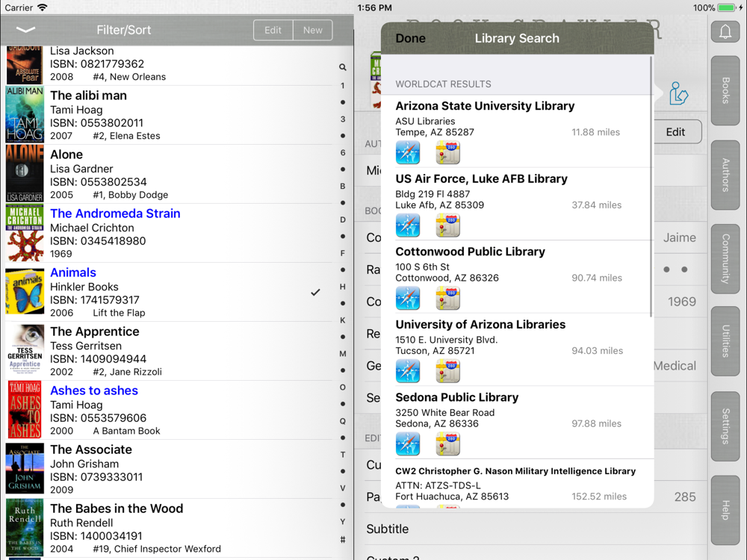
Task: Jump to letter M in the index
Action: coord(343,354)
